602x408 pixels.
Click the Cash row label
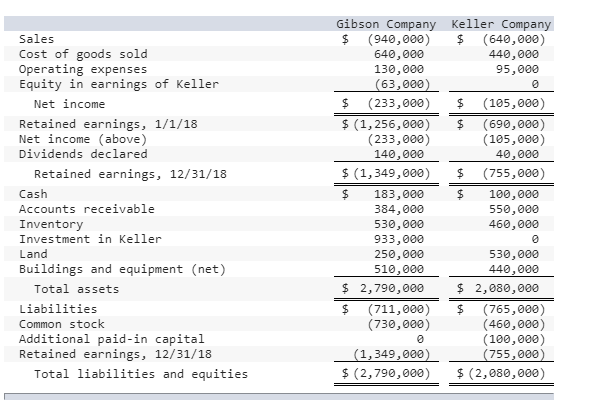click(x=33, y=194)
